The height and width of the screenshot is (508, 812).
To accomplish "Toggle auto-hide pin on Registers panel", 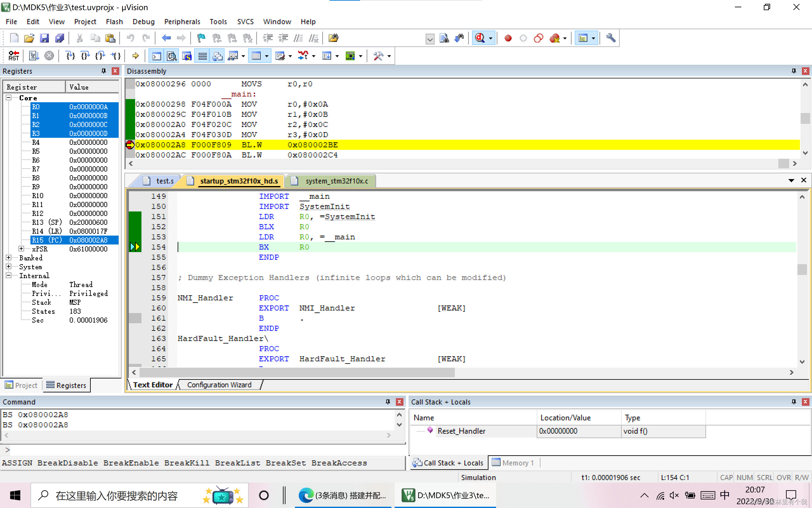I will click(104, 71).
